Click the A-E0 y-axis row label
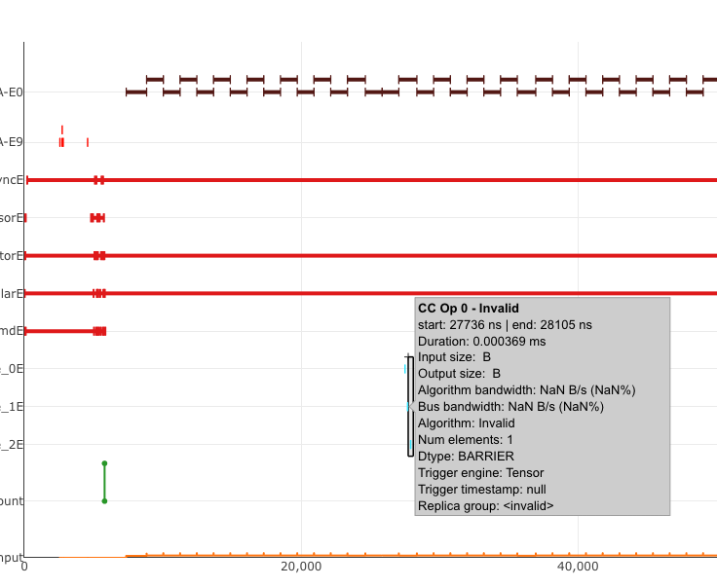This screenshot has height=588, width=717. [11, 92]
